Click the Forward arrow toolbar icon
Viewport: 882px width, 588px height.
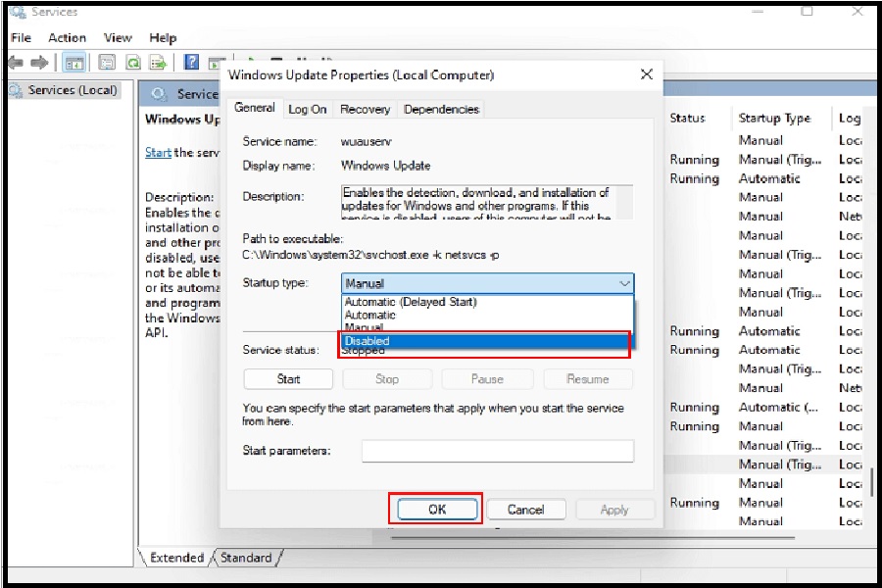[40, 63]
